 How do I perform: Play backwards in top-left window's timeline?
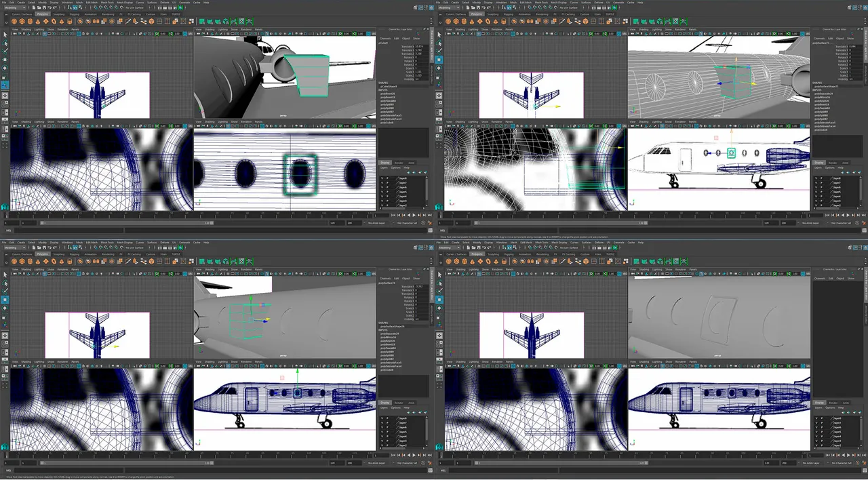409,215
